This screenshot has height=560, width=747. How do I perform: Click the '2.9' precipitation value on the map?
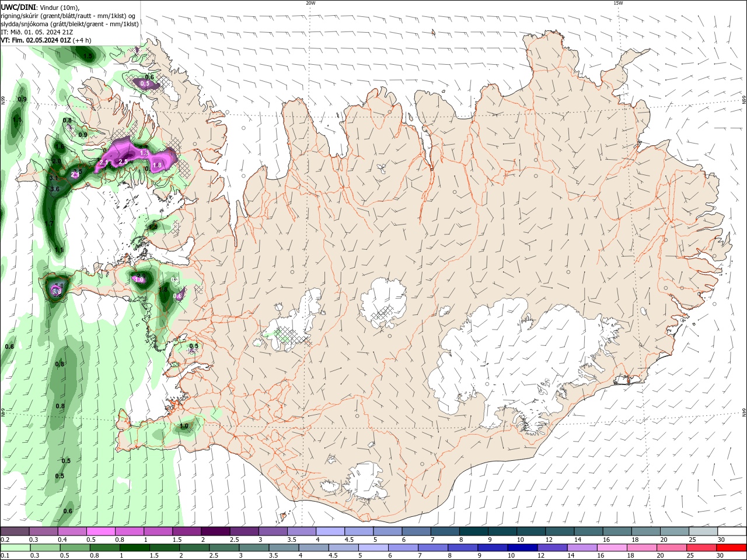(x=141, y=275)
